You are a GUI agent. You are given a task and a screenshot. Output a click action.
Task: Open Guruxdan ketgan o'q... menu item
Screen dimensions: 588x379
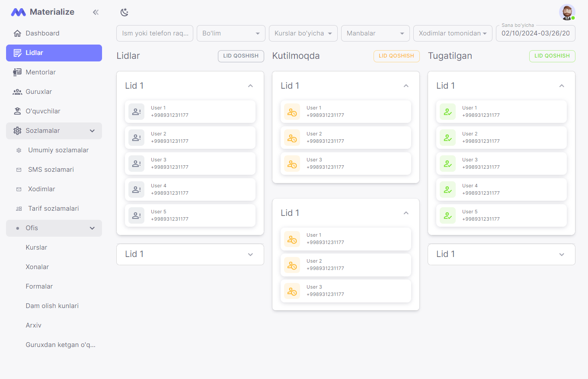pyautogui.click(x=61, y=345)
